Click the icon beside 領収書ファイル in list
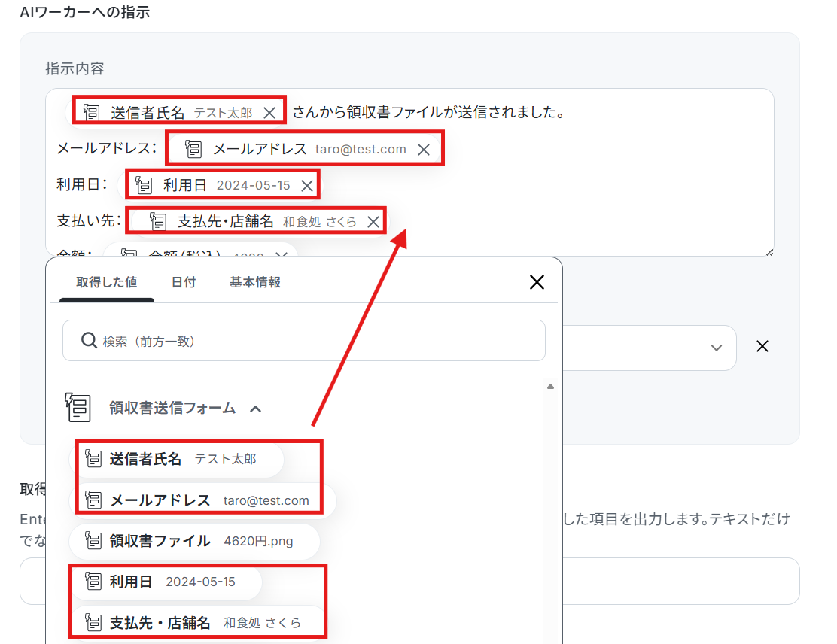Viewport: 837px width, 644px height. click(x=93, y=540)
